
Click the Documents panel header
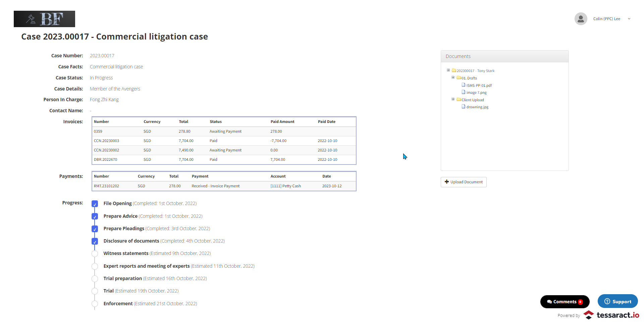pyautogui.click(x=458, y=56)
